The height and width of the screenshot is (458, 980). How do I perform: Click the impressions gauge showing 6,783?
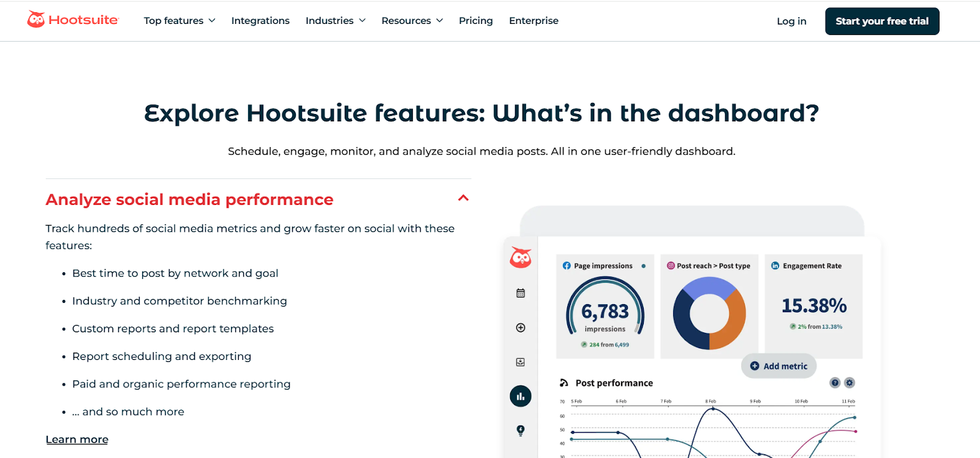pos(605,307)
